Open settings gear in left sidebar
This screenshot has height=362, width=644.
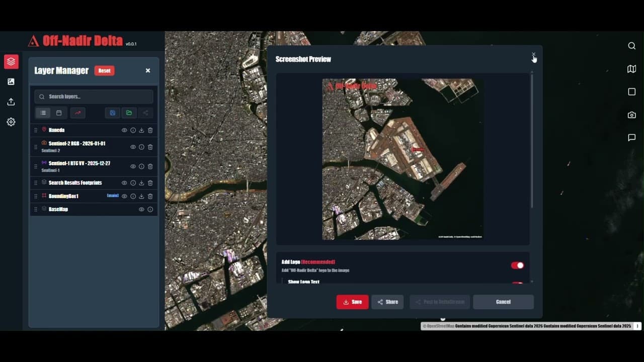pyautogui.click(x=11, y=122)
